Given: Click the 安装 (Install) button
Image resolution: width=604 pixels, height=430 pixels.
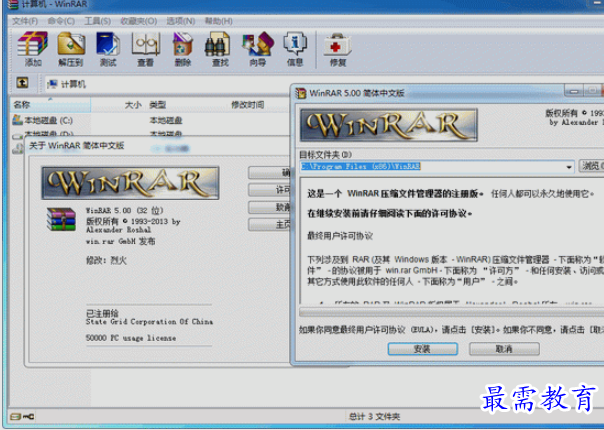Looking at the screenshot, I should point(423,349).
